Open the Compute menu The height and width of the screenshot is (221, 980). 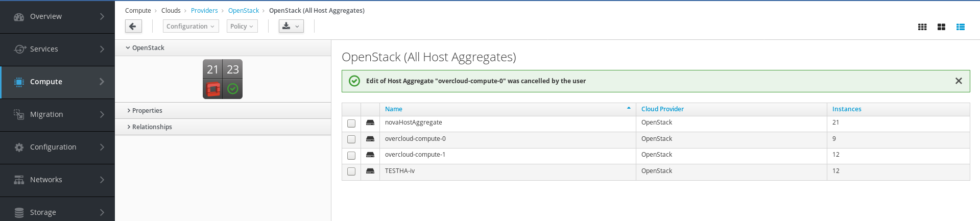(x=57, y=82)
